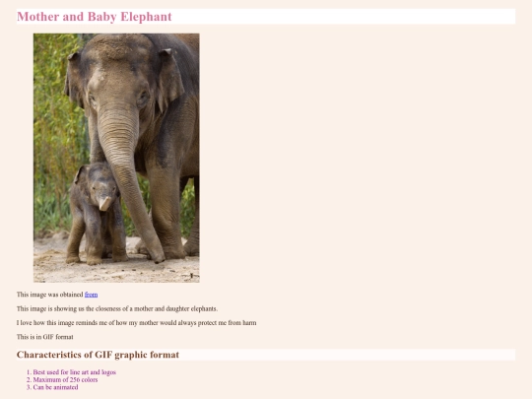Click the "Characteristics of GIF graphic format" subheading
Image resolution: width=532 pixels, height=399 pixels.
98,355
